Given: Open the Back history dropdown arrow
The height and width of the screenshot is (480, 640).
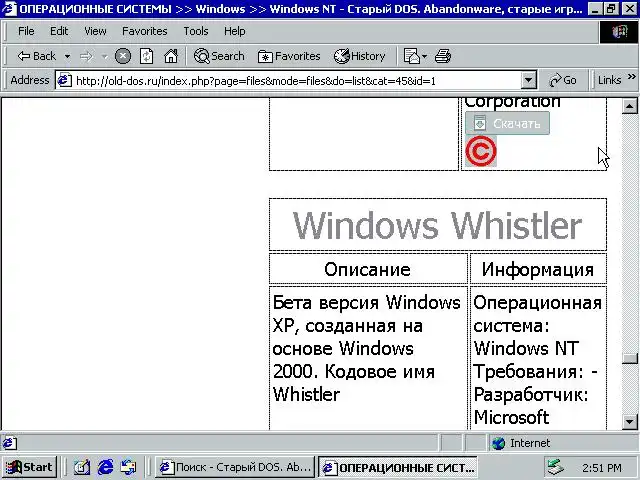Looking at the screenshot, I should [x=67, y=56].
